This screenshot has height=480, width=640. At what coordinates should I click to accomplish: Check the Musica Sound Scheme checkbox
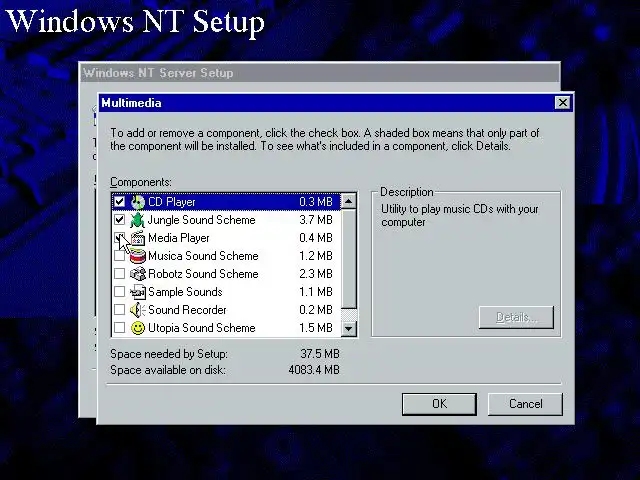(119, 256)
